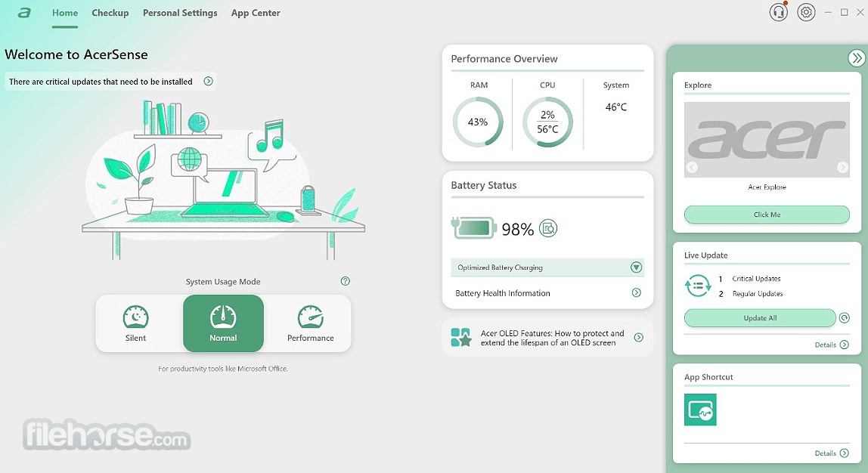Image resolution: width=868 pixels, height=473 pixels.
Task: Go to the App Center tab
Action: click(x=256, y=13)
